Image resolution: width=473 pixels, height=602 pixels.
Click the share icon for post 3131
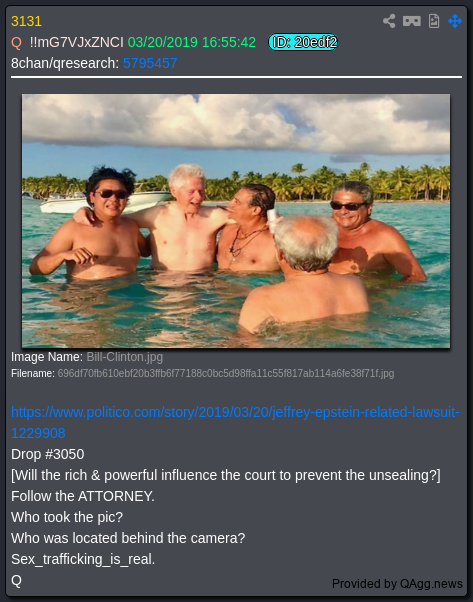(389, 21)
